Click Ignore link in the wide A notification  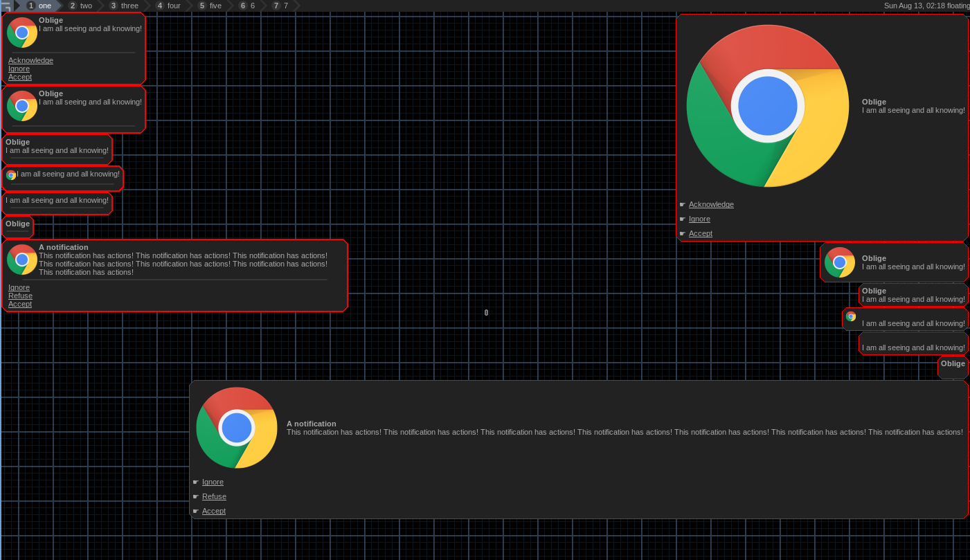coord(213,482)
